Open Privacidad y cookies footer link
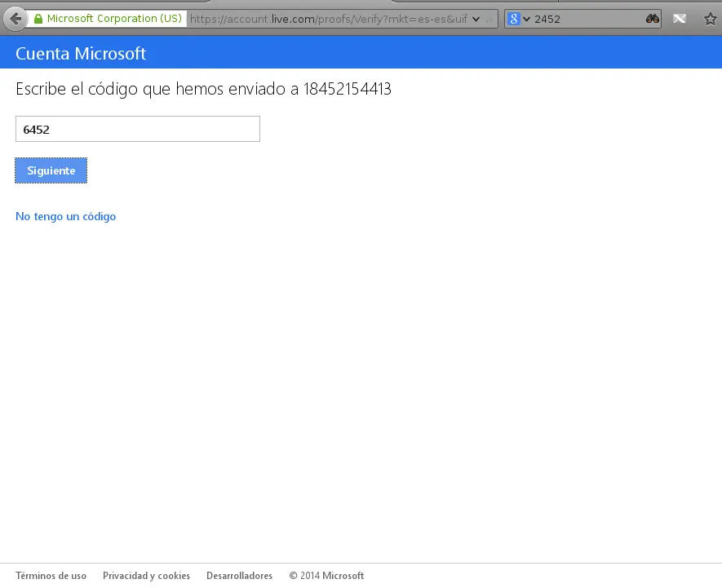 click(x=146, y=576)
